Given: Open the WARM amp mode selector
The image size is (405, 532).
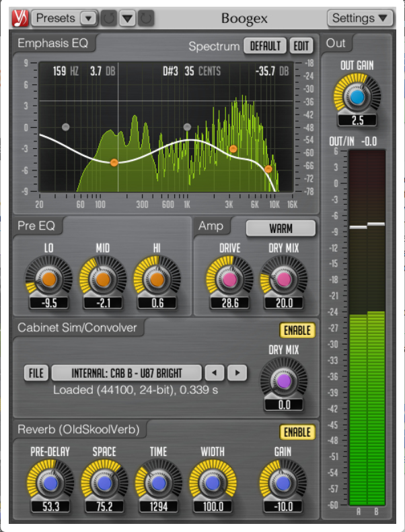Looking at the screenshot, I should pos(281,228).
